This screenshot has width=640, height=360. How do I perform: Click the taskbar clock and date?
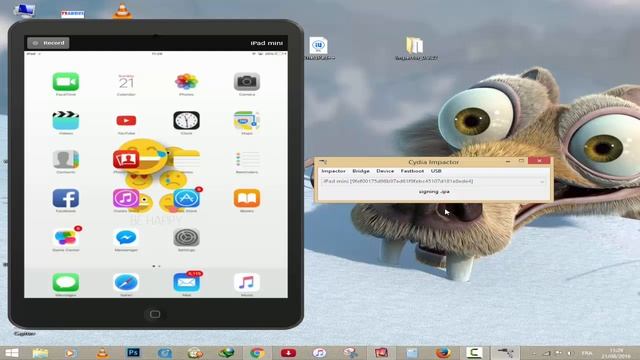[617, 353]
